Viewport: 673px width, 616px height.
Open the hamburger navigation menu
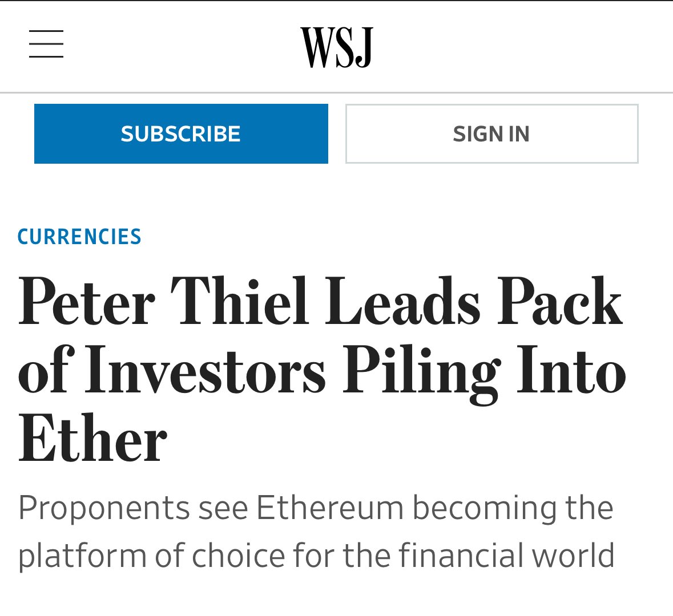[x=46, y=44]
